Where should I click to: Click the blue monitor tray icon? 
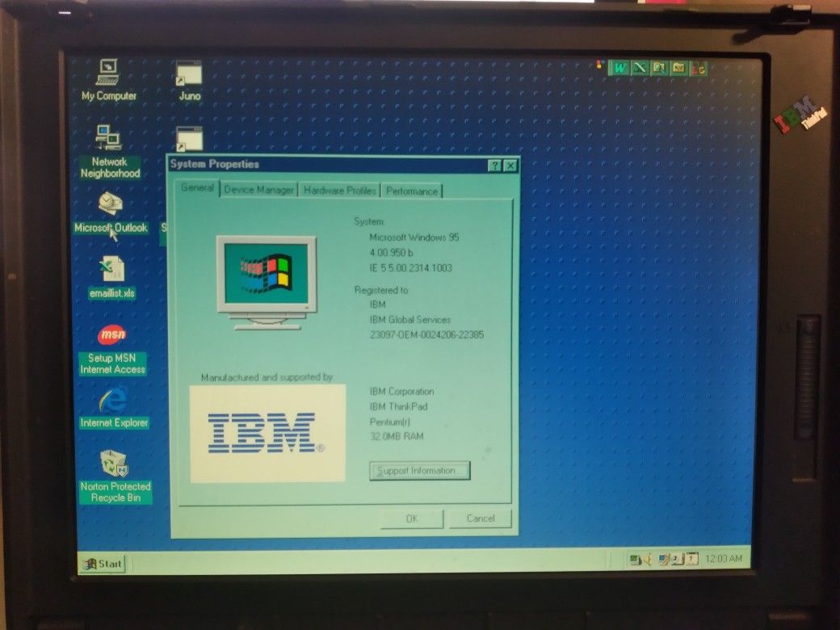tap(664, 559)
